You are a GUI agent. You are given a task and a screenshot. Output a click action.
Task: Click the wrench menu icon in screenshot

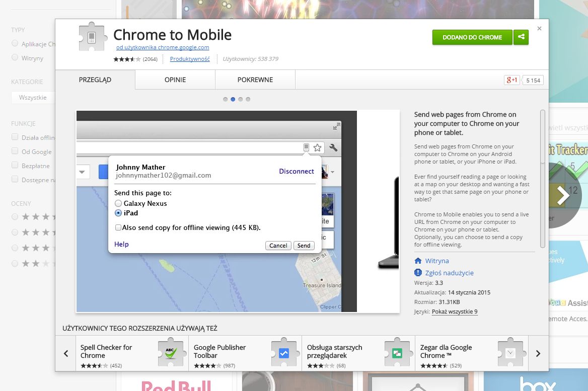pos(333,147)
